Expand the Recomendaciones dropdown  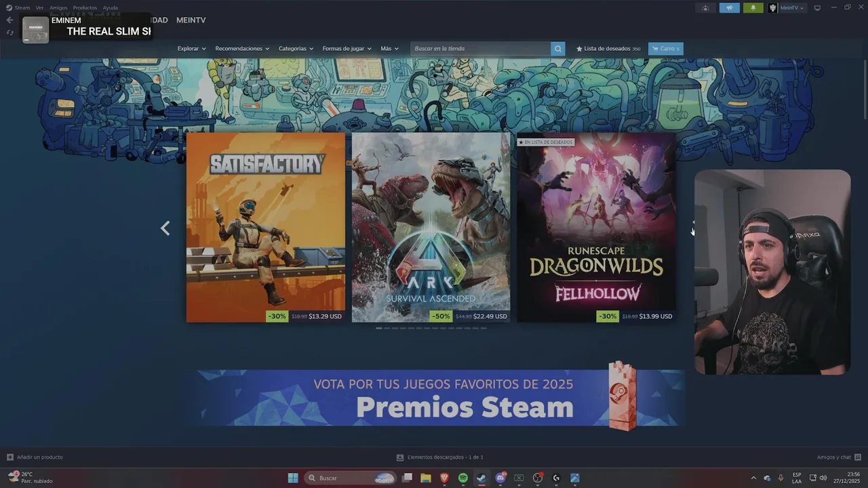[x=242, y=49]
